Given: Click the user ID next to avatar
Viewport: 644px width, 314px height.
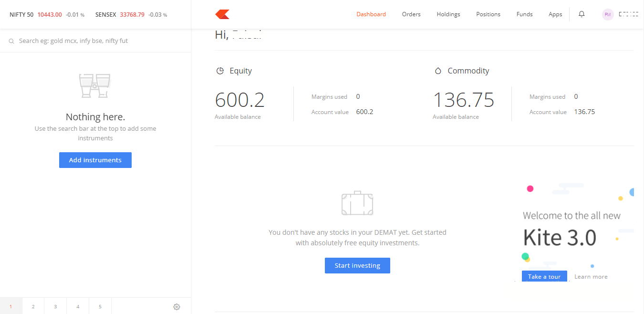Looking at the screenshot, I should [628, 14].
